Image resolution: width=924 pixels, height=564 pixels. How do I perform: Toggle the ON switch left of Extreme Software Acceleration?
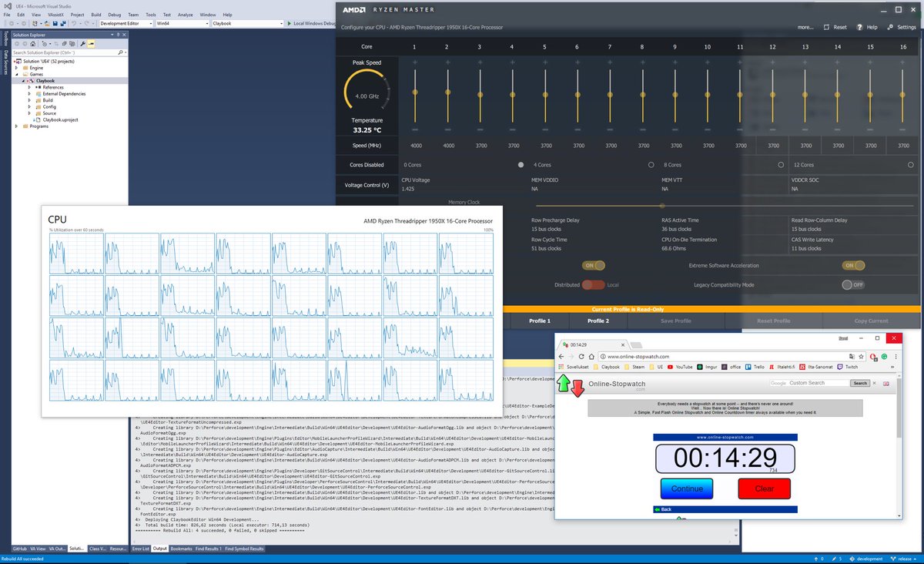(x=594, y=265)
